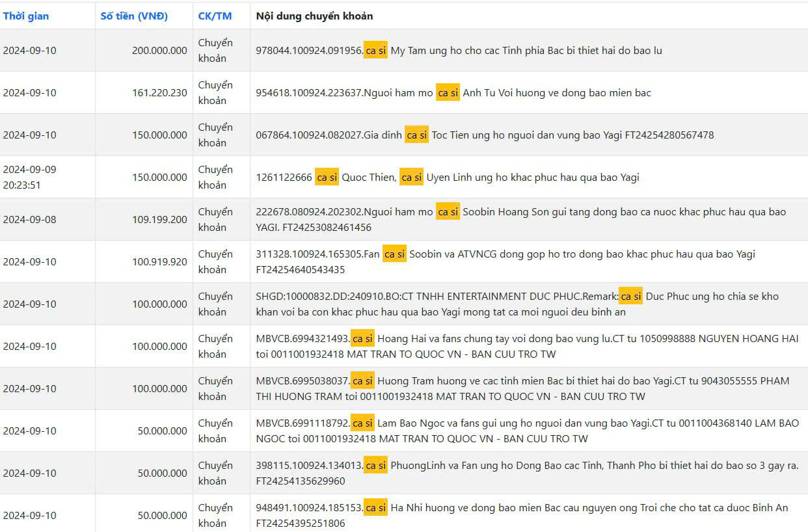Click the 2024-09-08 date cell
Viewport: 808px width, 532px height.
[29, 219]
